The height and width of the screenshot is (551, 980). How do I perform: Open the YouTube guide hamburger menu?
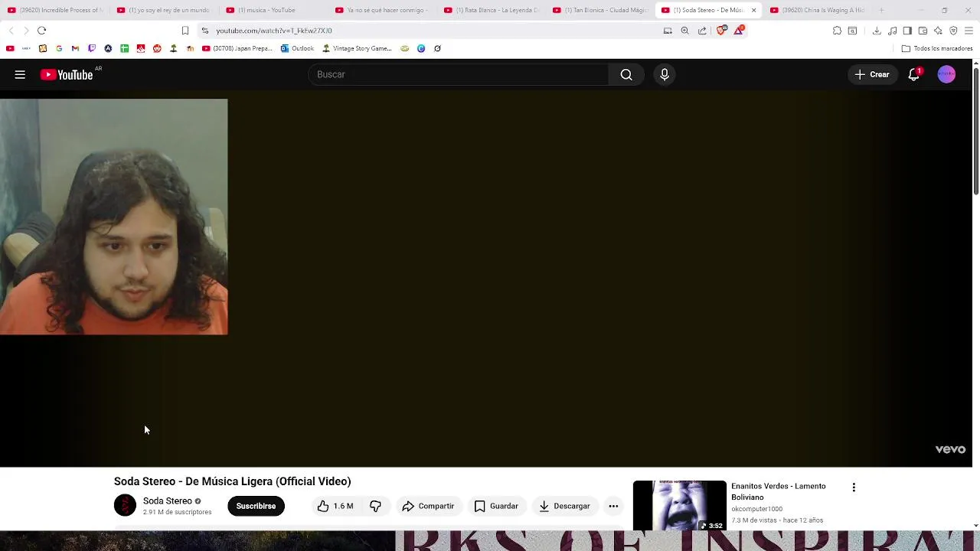[20, 74]
